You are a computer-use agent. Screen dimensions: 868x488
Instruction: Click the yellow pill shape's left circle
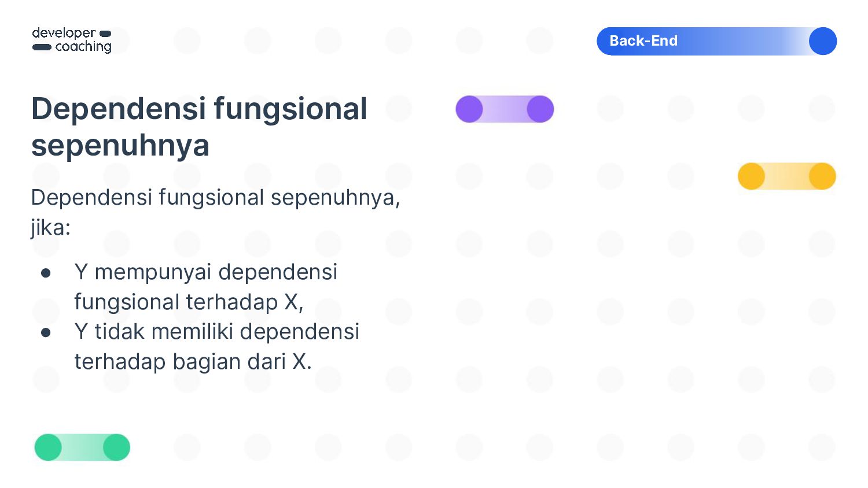751,176
